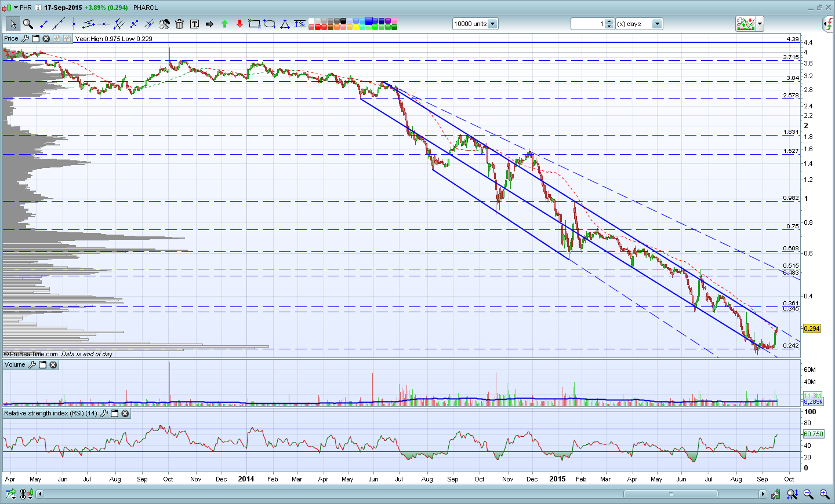The image size is (835, 504).
Task: Choose the triangle drawing tool
Action: click(x=285, y=24)
